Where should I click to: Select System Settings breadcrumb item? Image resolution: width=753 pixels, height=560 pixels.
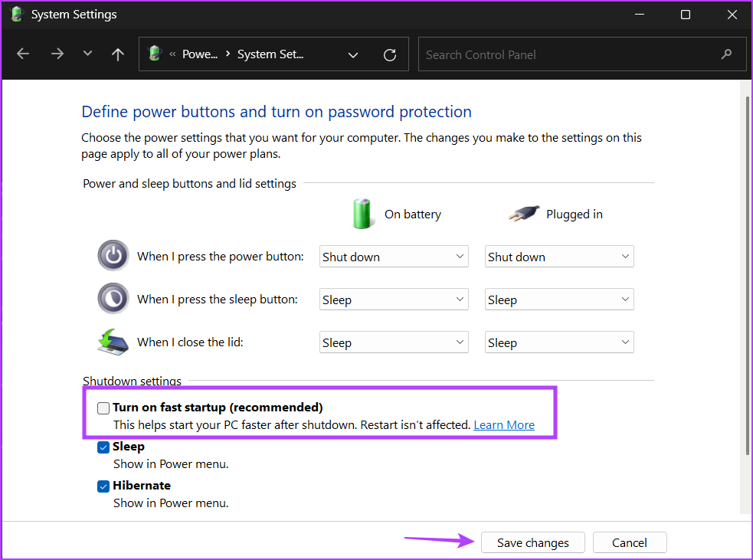tap(270, 54)
